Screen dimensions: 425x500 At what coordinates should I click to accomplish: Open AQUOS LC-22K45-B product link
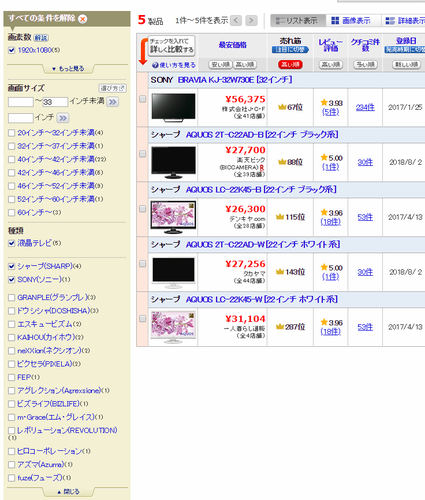[x=261, y=190]
